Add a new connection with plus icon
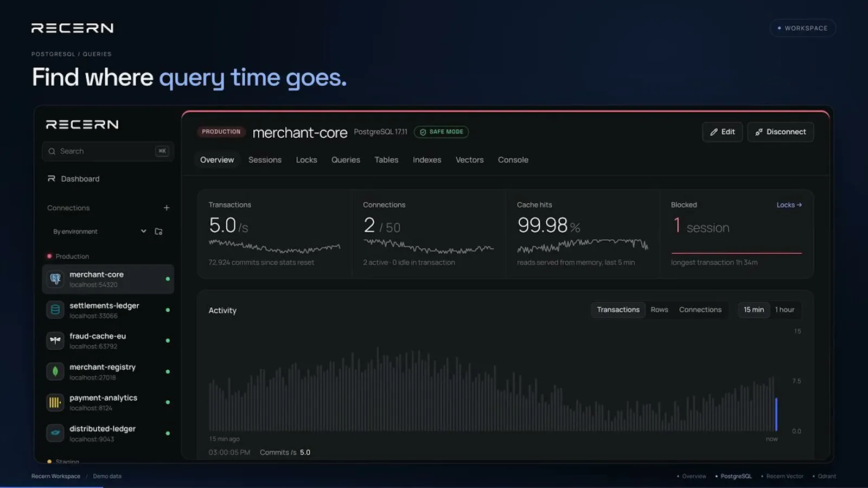 [x=167, y=208]
